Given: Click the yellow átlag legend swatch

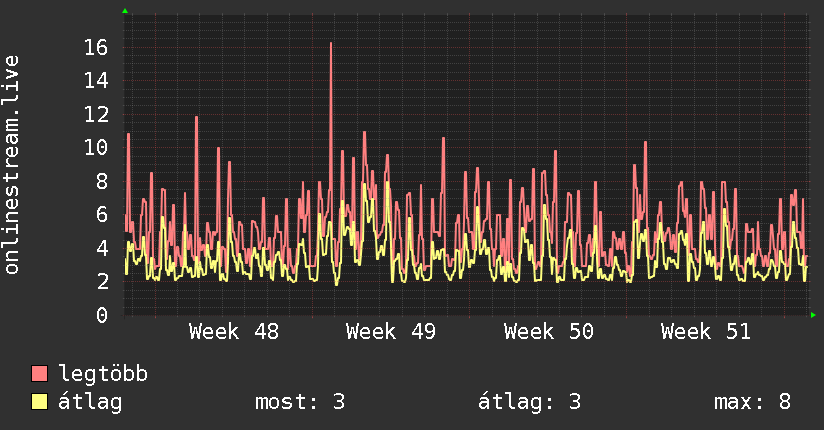Looking at the screenshot, I should coord(39,401).
